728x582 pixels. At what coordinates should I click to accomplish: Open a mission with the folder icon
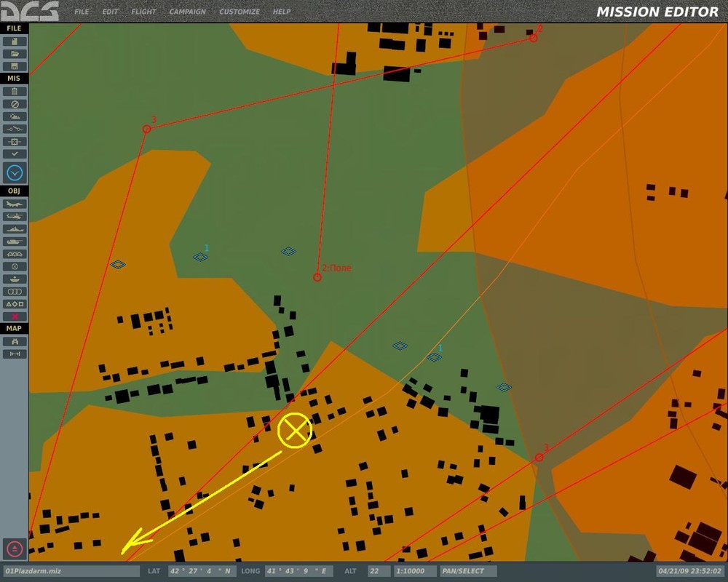15,54
